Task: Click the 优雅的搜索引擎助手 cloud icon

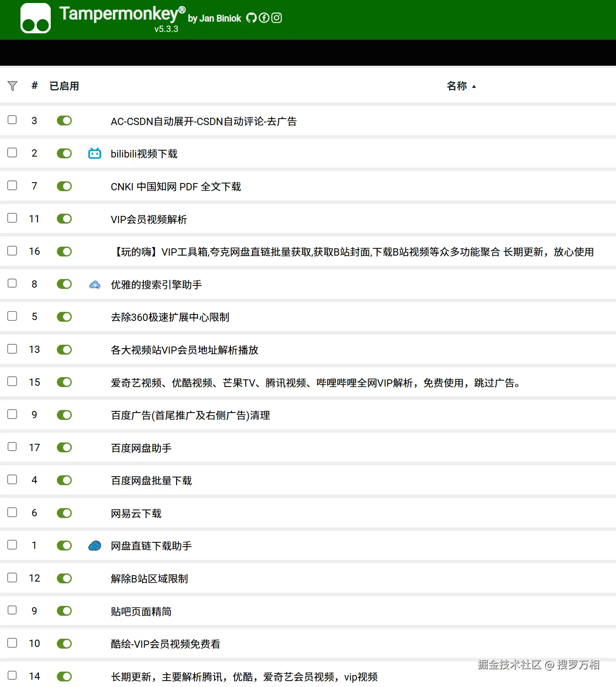Action: tap(95, 284)
